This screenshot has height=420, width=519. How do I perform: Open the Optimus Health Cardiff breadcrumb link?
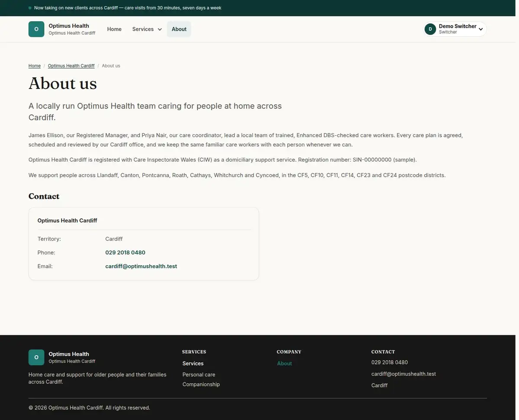point(71,66)
